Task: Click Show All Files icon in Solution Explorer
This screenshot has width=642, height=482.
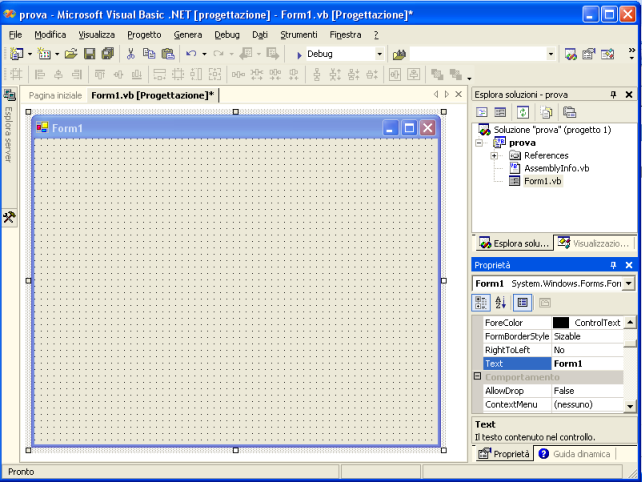Action: coord(546,112)
